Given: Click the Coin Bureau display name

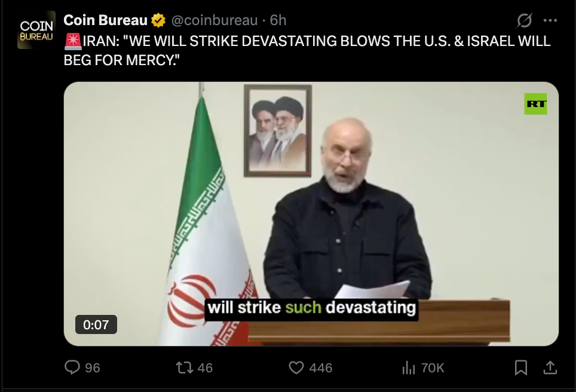Looking at the screenshot, I should pos(105,20).
